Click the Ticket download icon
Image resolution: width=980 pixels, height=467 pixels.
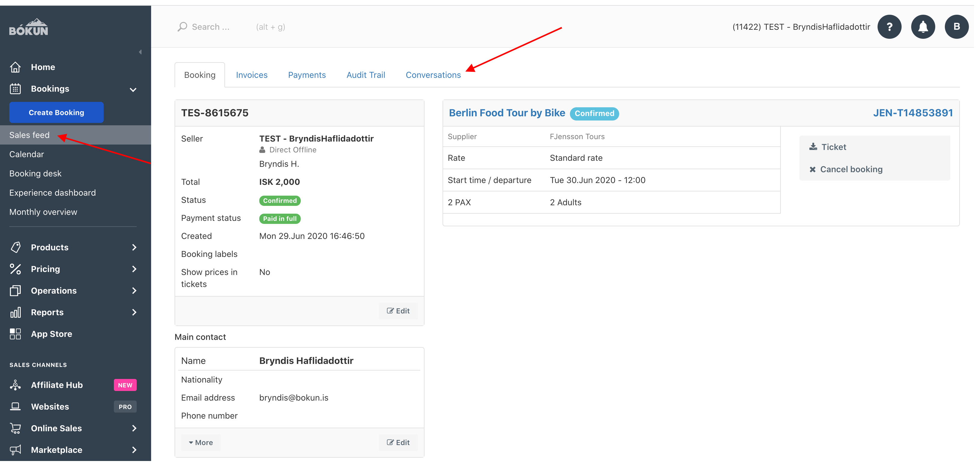(813, 147)
